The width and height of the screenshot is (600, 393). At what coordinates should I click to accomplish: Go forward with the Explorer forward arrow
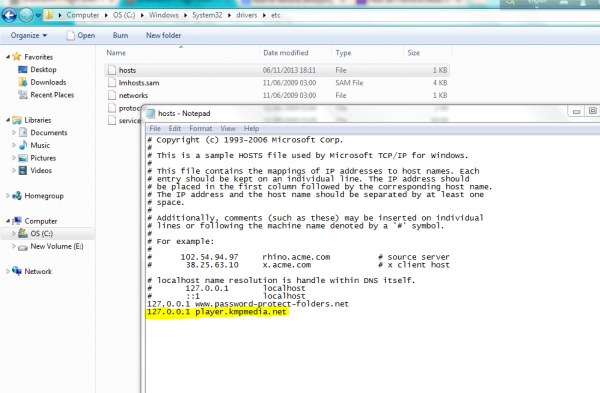pyautogui.click(x=26, y=15)
